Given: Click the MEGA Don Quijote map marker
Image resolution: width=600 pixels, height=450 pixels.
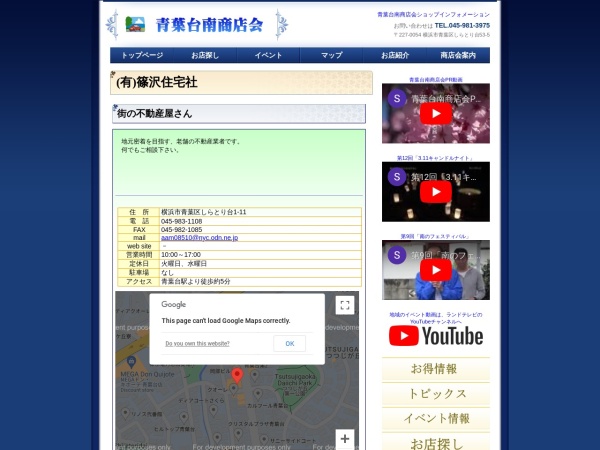Looking at the screenshot, I should (131, 361).
